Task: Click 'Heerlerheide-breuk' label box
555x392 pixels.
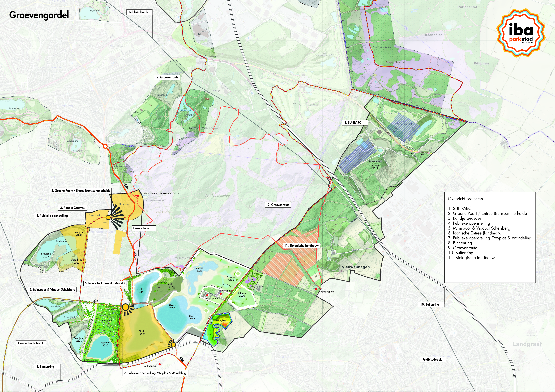Action: (31, 343)
